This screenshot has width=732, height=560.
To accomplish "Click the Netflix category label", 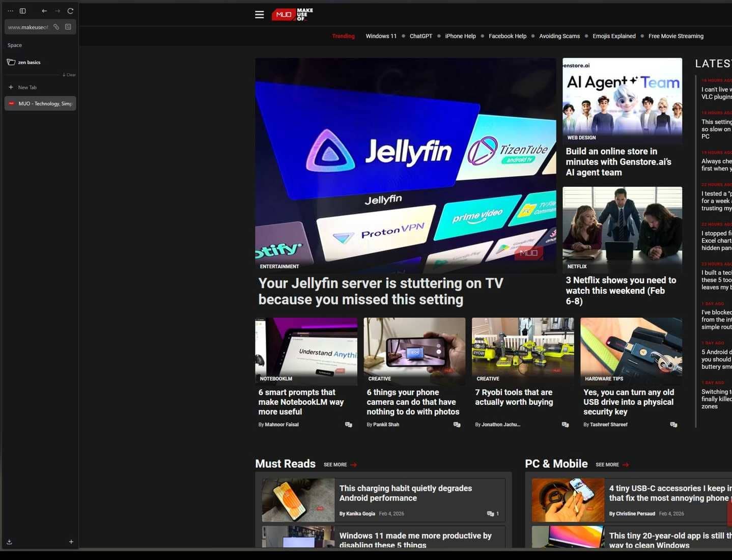I will tap(577, 266).
